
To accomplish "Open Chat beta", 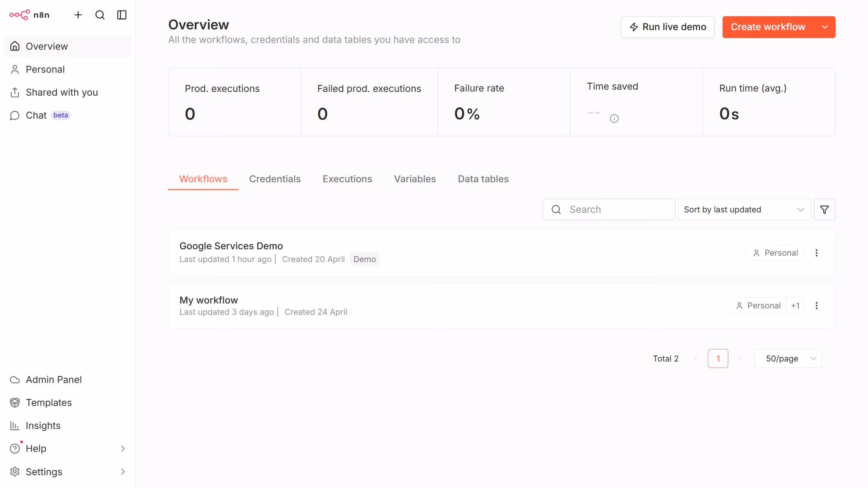I will tap(68, 115).
